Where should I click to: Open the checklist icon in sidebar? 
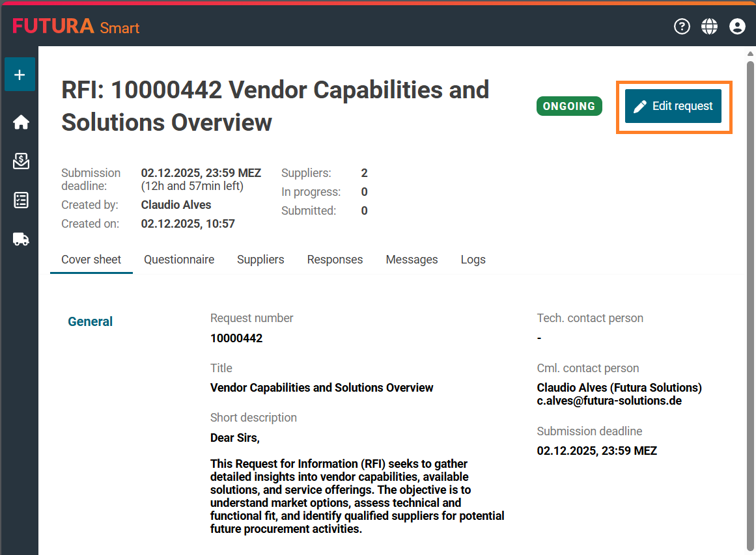(21, 200)
